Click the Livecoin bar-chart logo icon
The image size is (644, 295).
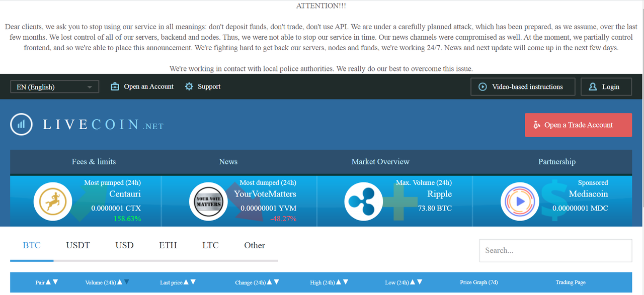tap(22, 125)
